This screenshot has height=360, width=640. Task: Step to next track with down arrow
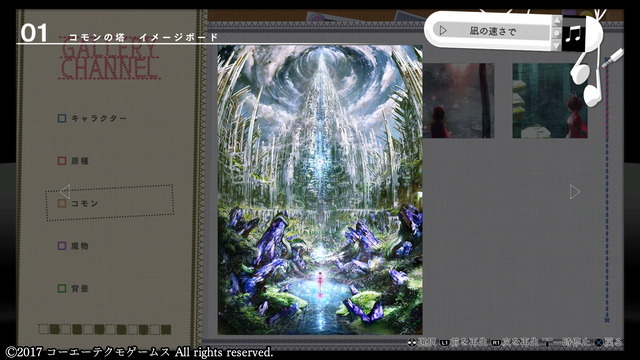(557, 46)
